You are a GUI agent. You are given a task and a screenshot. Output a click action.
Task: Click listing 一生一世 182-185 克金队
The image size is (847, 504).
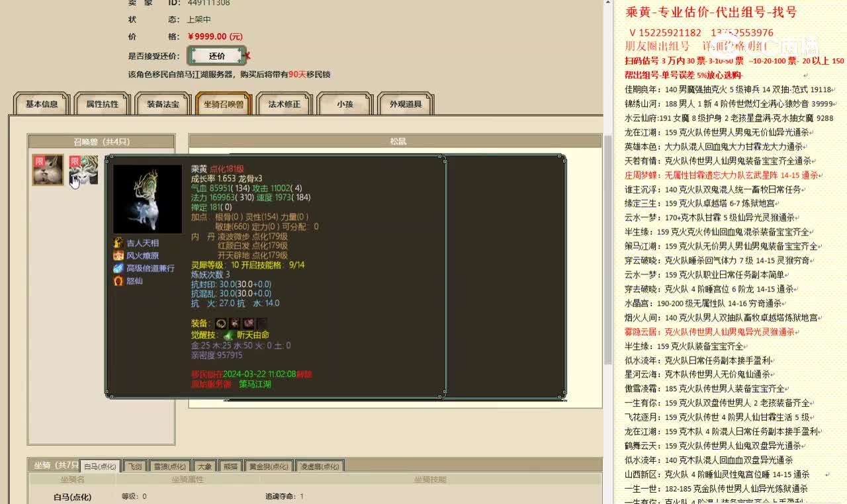(717, 489)
